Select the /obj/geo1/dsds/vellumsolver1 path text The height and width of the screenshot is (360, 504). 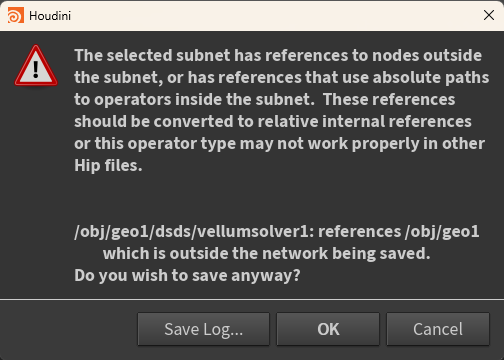(194, 231)
